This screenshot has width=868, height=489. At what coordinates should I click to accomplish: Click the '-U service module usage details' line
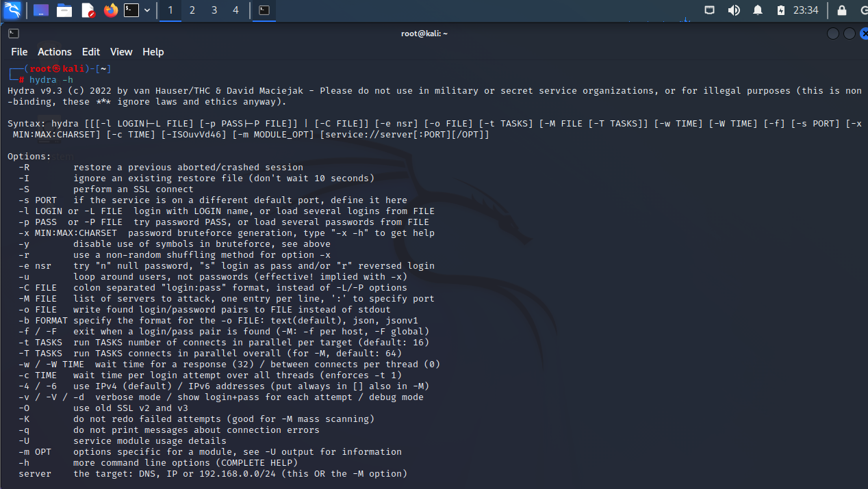[x=123, y=441]
